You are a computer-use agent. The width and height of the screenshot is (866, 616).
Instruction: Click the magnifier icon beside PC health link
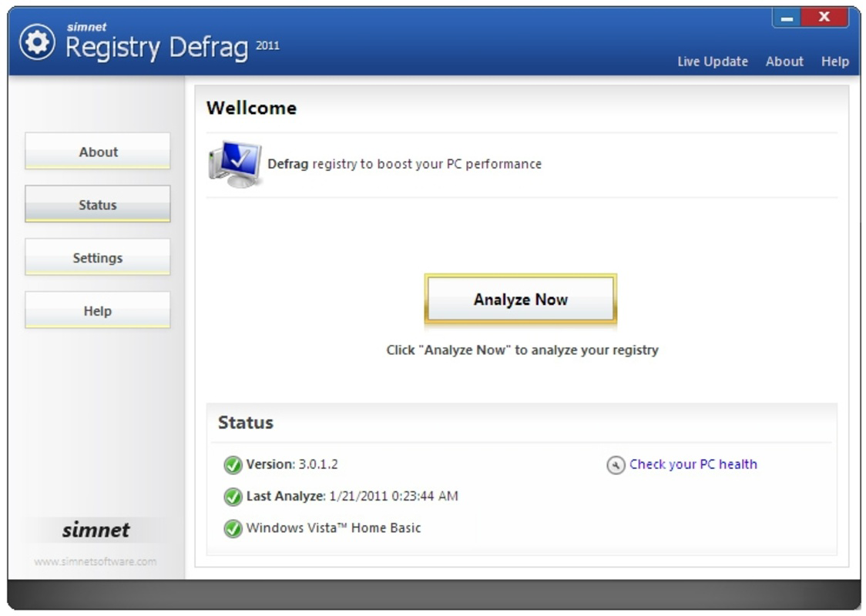tap(616, 464)
